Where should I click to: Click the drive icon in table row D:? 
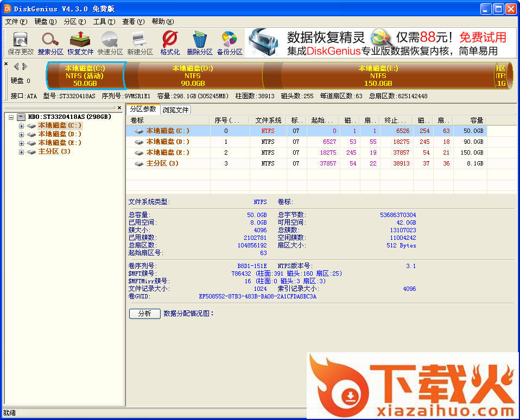(139, 142)
